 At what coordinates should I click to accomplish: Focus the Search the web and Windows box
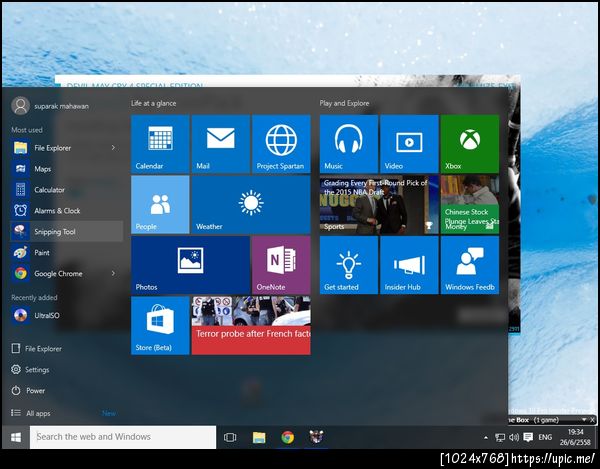click(123, 437)
